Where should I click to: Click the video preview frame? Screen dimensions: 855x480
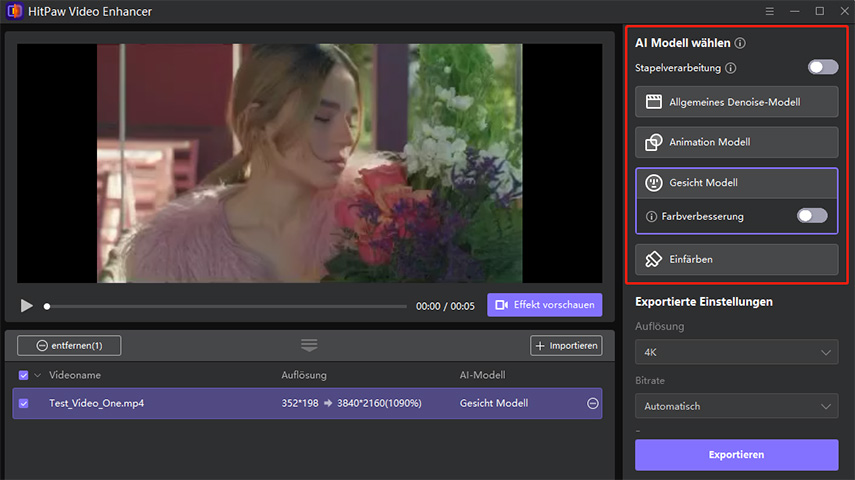point(310,163)
